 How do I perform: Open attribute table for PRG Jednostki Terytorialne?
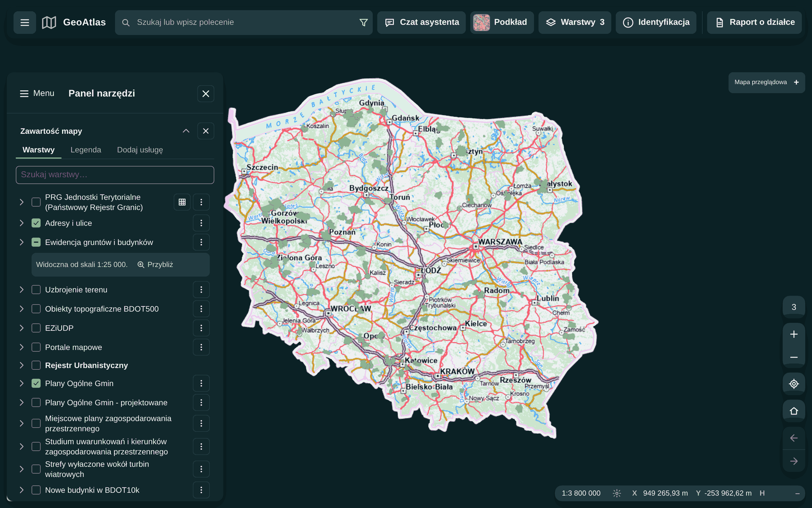(x=182, y=202)
